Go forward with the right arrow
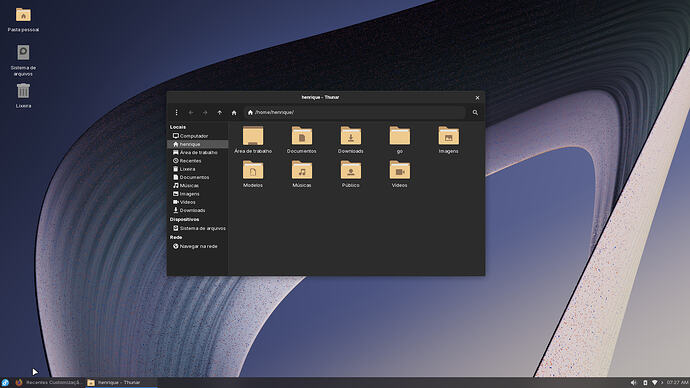 click(205, 113)
